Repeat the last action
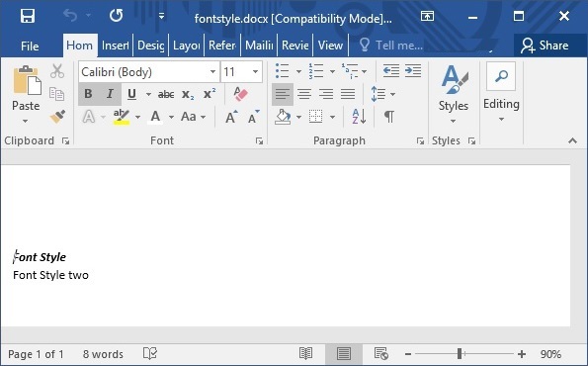588x366 pixels. click(117, 16)
